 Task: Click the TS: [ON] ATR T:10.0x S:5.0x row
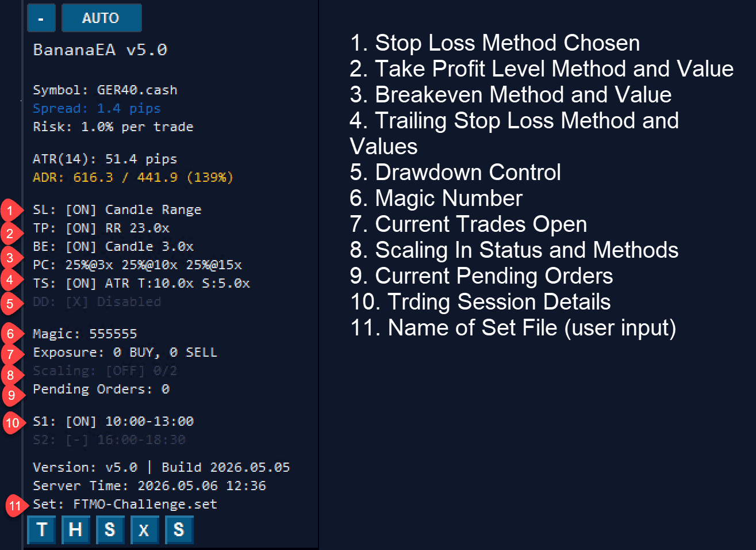pyautogui.click(x=141, y=284)
